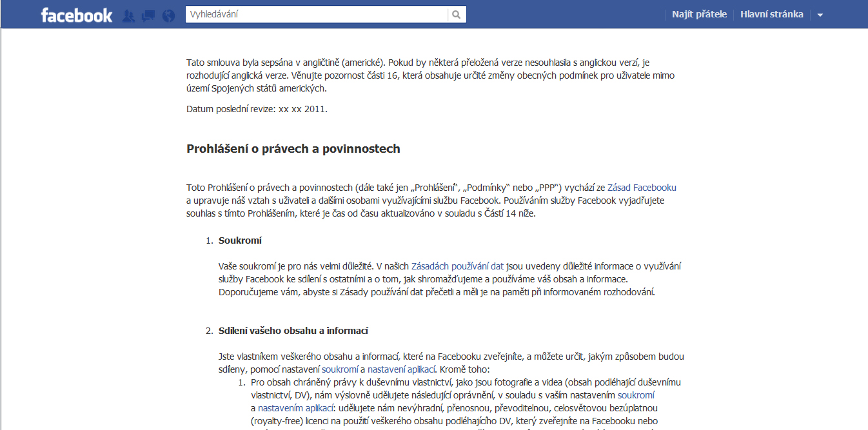
Task: Open the Zásad Facebooku link
Action: (x=642, y=188)
